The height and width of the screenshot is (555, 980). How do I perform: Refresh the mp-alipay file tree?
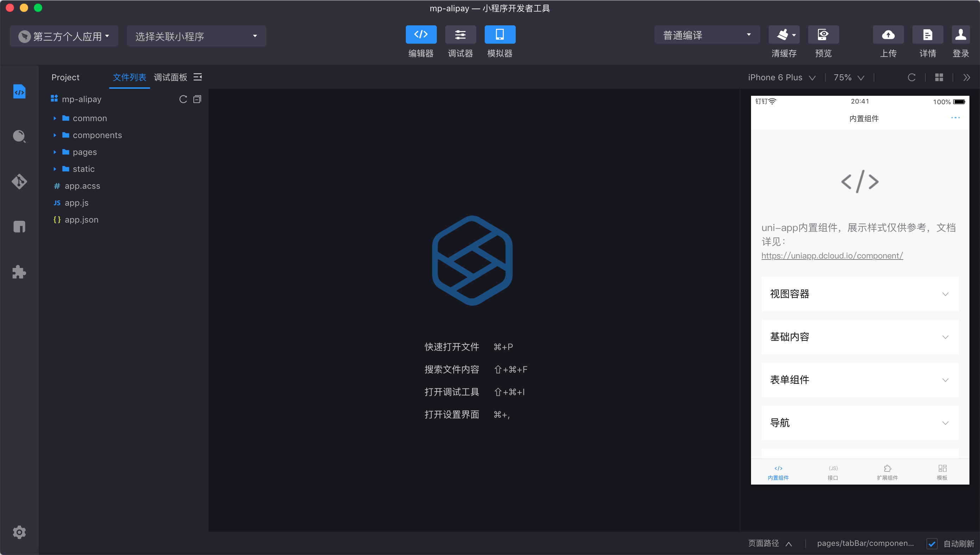183,100
